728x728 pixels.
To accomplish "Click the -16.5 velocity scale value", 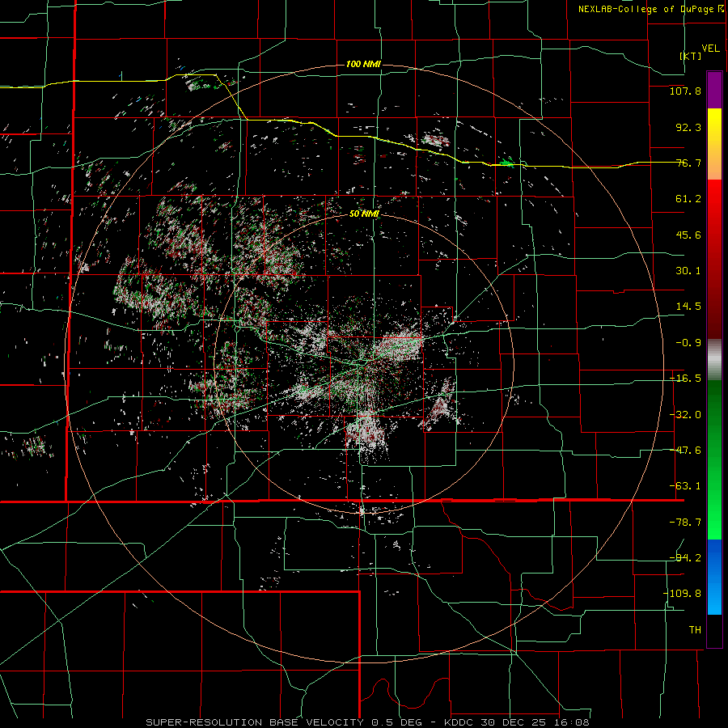I will coord(685,379).
